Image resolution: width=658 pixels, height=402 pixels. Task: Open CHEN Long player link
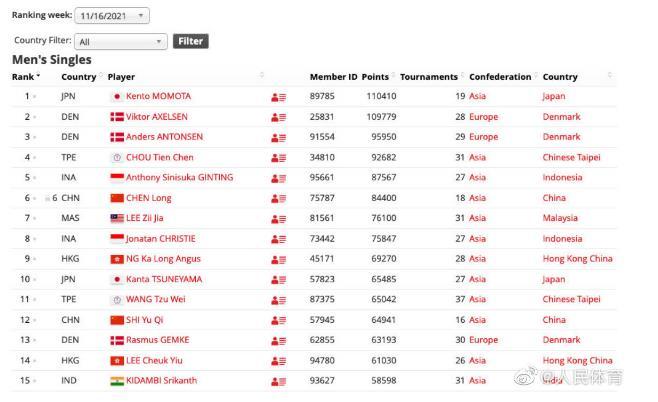[x=149, y=198]
